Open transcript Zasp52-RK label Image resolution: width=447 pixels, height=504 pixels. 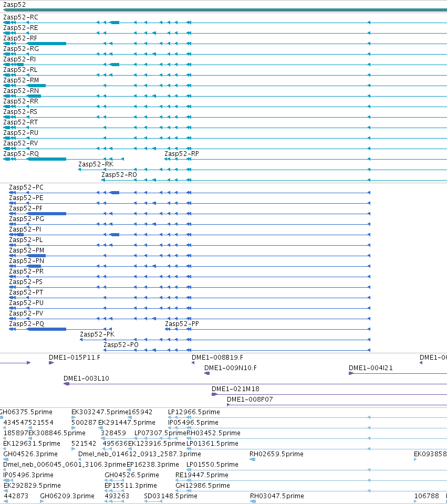[96, 164]
